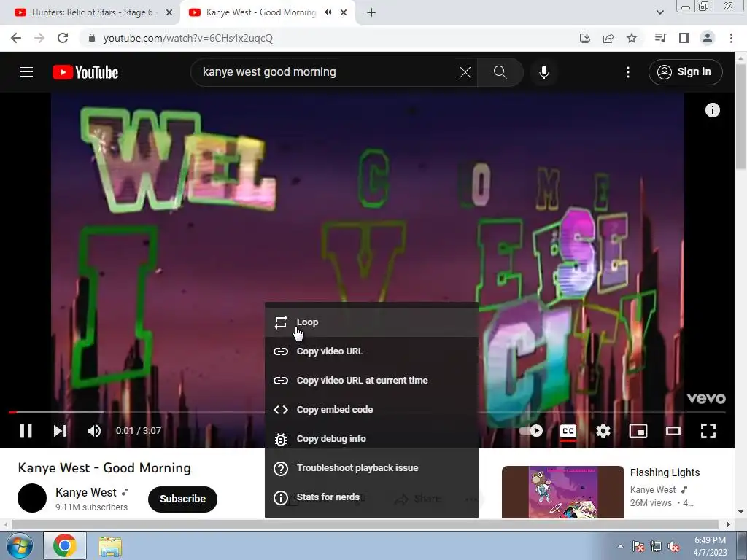747x560 pixels.
Task: Toggle the autoplay switch
Action: click(x=531, y=431)
